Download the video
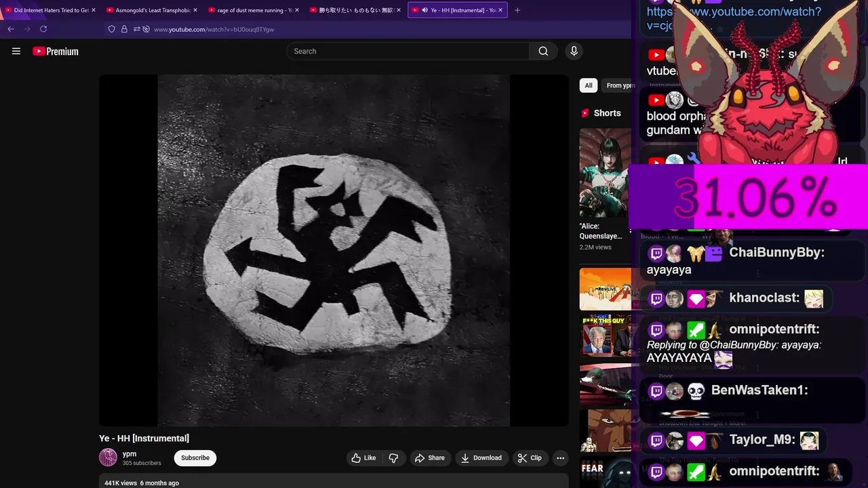The width and height of the screenshot is (868, 488). pos(481,458)
